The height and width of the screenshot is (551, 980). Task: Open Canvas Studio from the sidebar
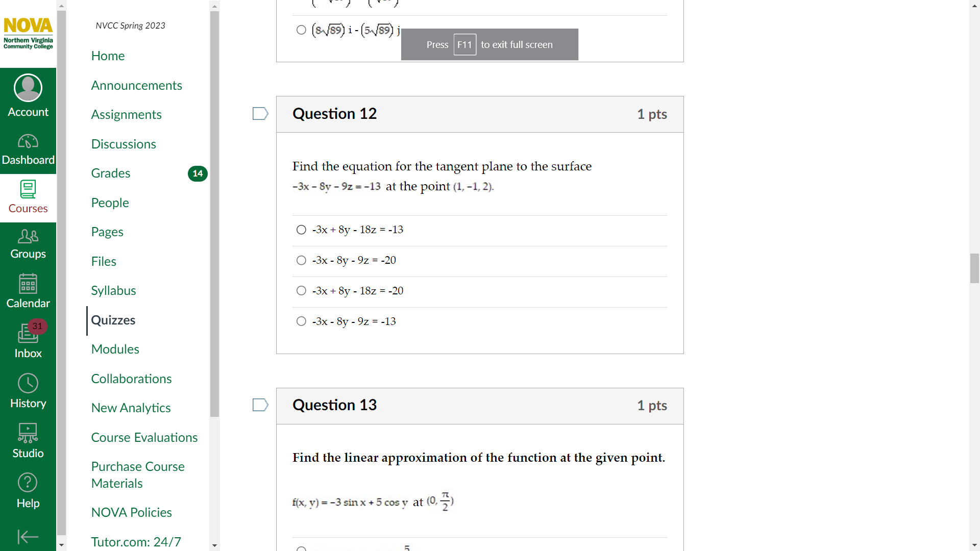[x=28, y=440]
